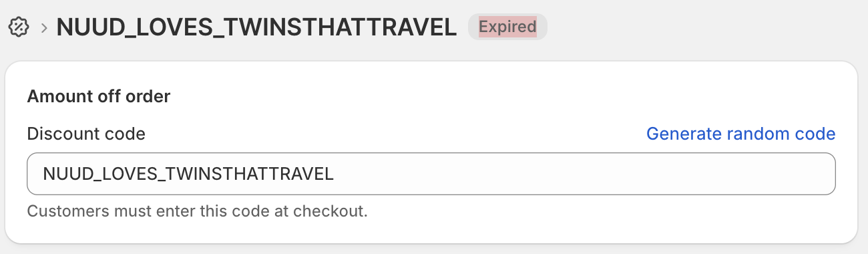Click the checkout helper text below the field

click(198, 212)
